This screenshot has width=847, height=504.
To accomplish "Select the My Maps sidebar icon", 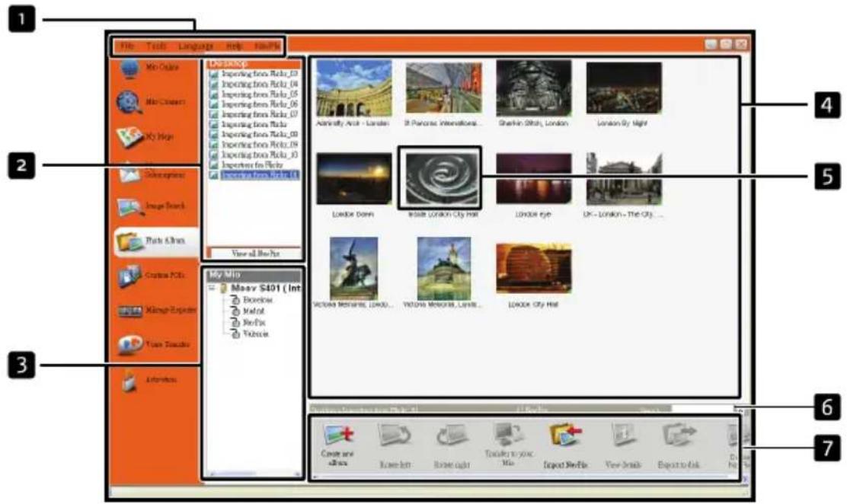I will pyautogui.click(x=129, y=137).
